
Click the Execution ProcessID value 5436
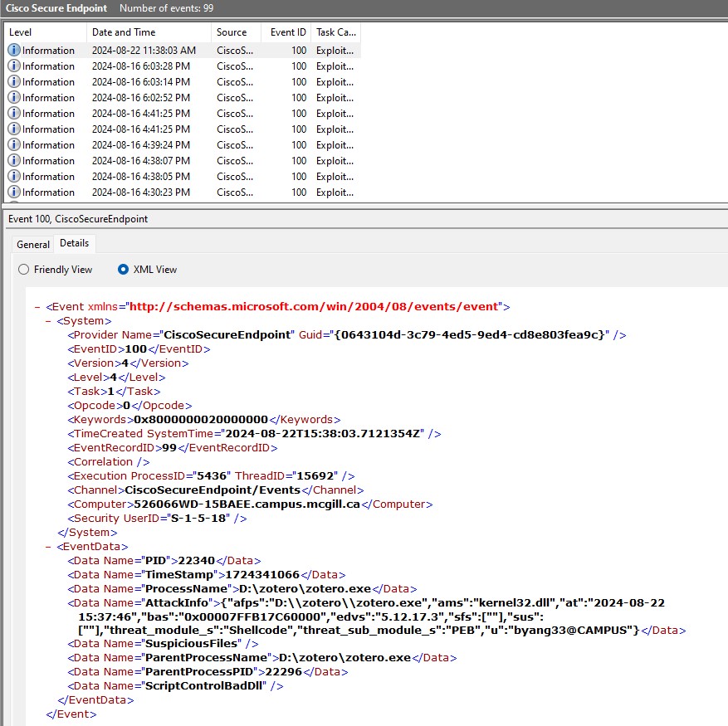coord(211,476)
